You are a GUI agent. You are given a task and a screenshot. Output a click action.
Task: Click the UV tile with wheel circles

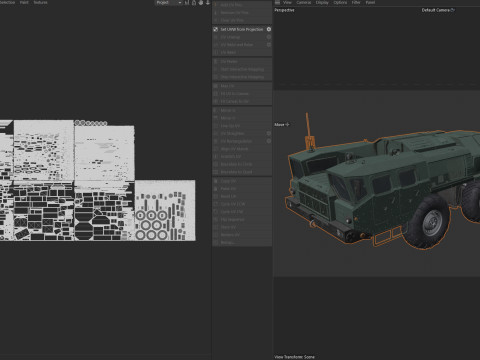(165, 210)
